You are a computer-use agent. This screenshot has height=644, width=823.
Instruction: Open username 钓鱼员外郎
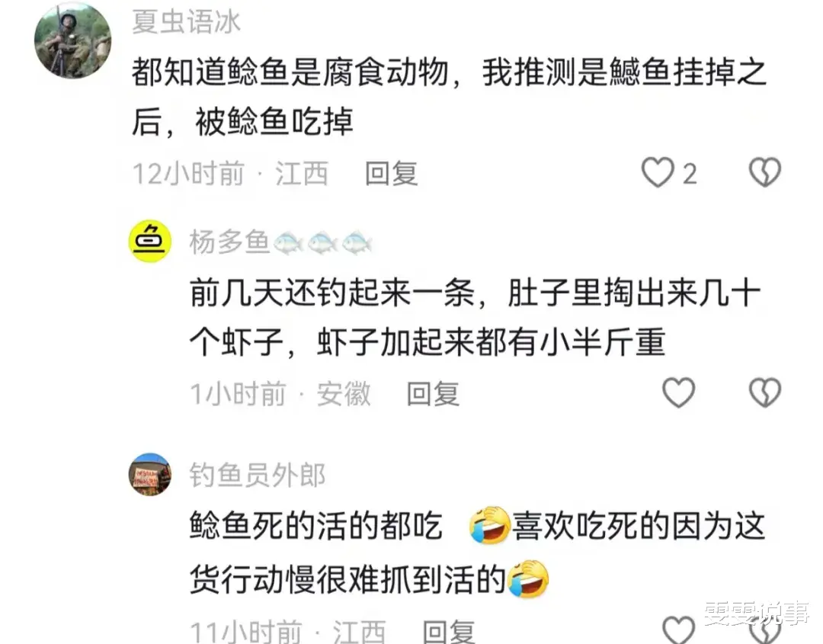pyautogui.click(x=258, y=475)
